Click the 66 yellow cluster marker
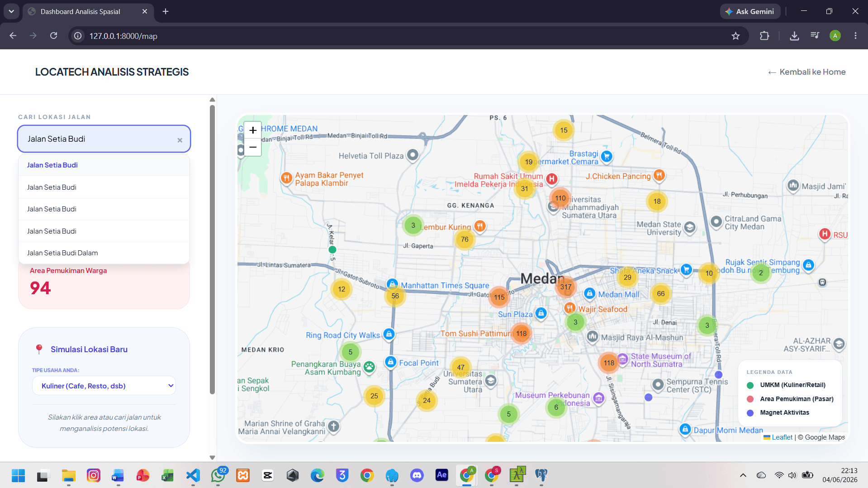 click(661, 294)
